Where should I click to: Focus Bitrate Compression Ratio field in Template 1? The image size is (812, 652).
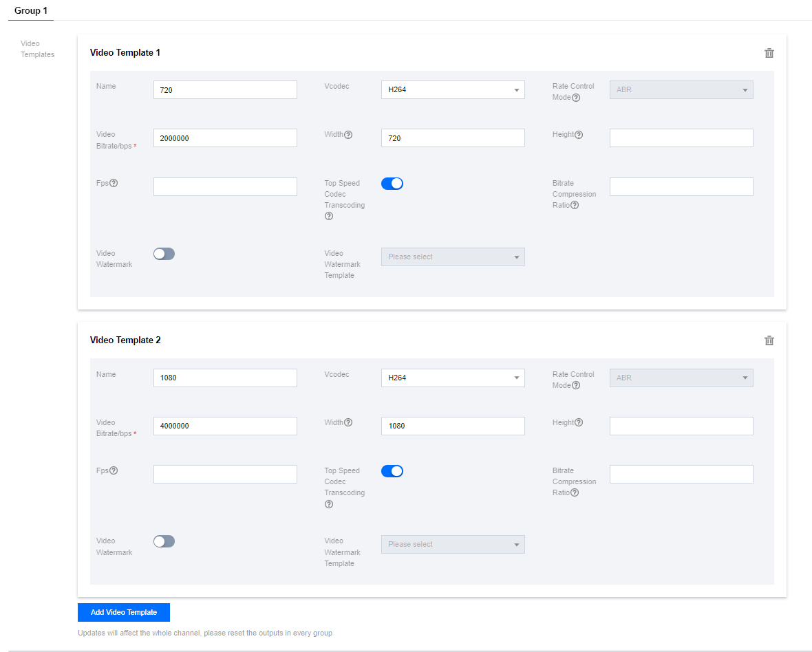(x=681, y=187)
